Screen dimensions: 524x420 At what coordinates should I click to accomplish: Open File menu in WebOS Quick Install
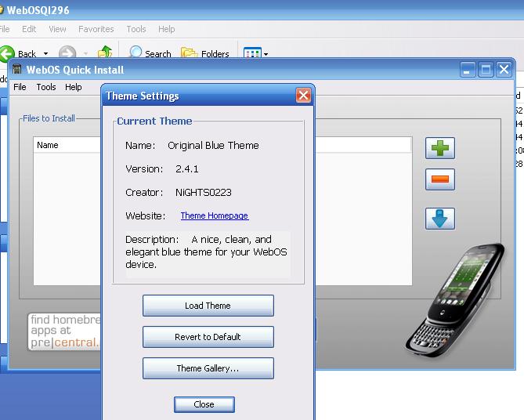click(20, 87)
